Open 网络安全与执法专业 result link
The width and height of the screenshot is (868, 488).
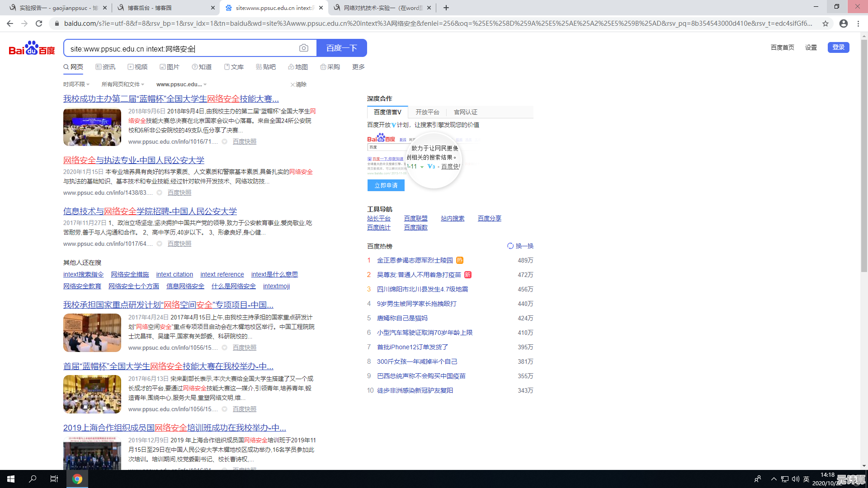(x=134, y=160)
